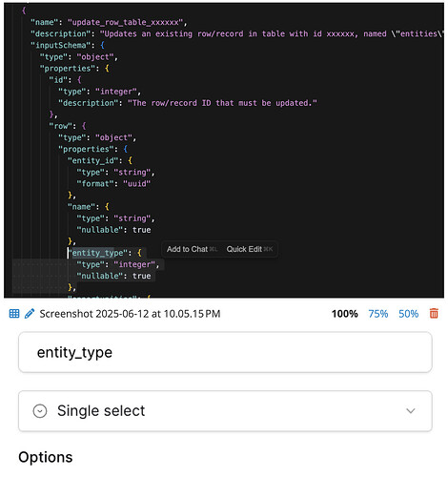
Task: Delete the screenshot using the red trash icon
Action: [x=434, y=314]
